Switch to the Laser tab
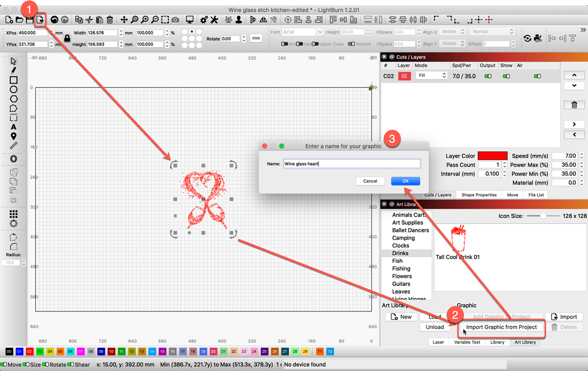 coord(438,342)
